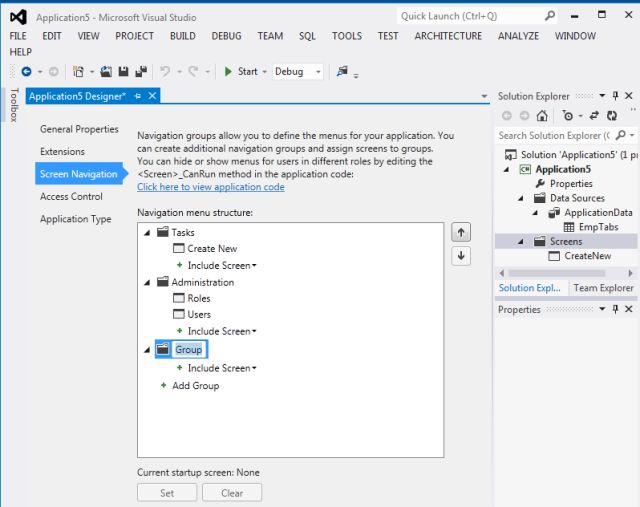This screenshot has height=507, width=640.
Task: Open the Debug configuration dropdown
Action: [318, 72]
